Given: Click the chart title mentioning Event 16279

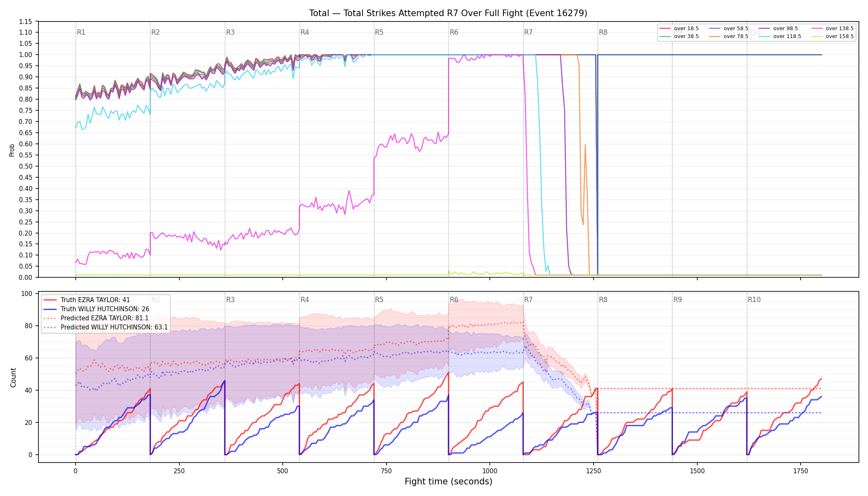Looking at the screenshot, I should click(x=448, y=13).
